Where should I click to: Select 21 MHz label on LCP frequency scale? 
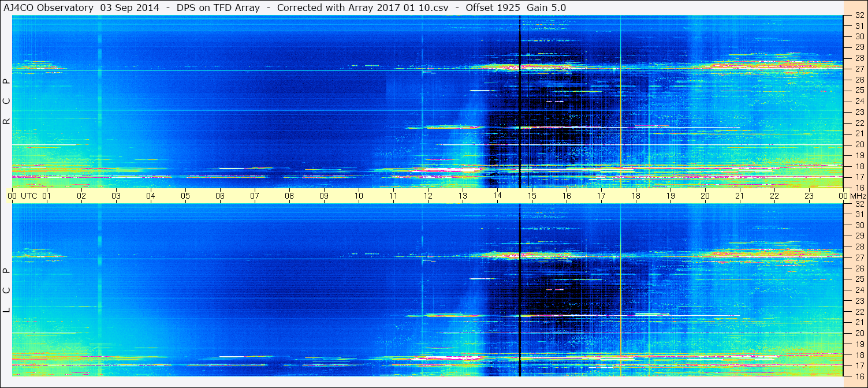[859, 322]
